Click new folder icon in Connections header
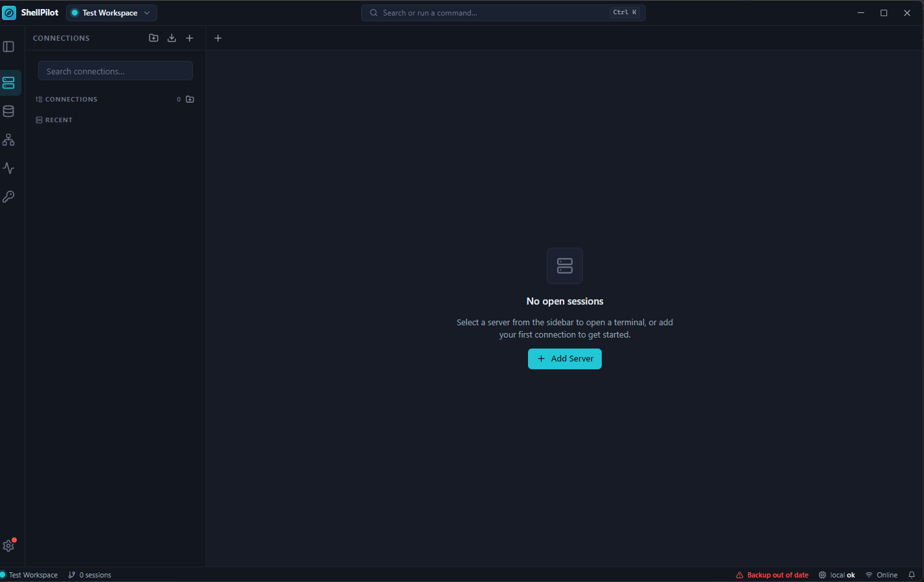Image resolution: width=924 pixels, height=582 pixels. [x=153, y=38]
